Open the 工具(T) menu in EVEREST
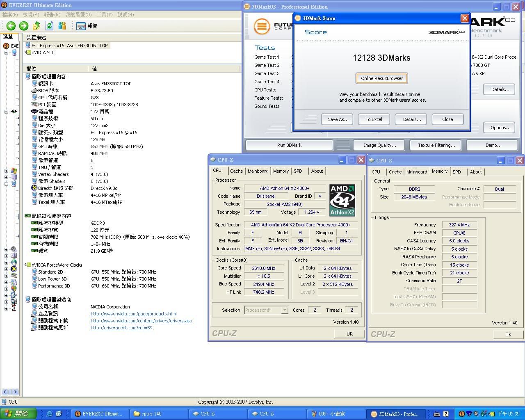The image size is (525, 420). pos(104,15)
